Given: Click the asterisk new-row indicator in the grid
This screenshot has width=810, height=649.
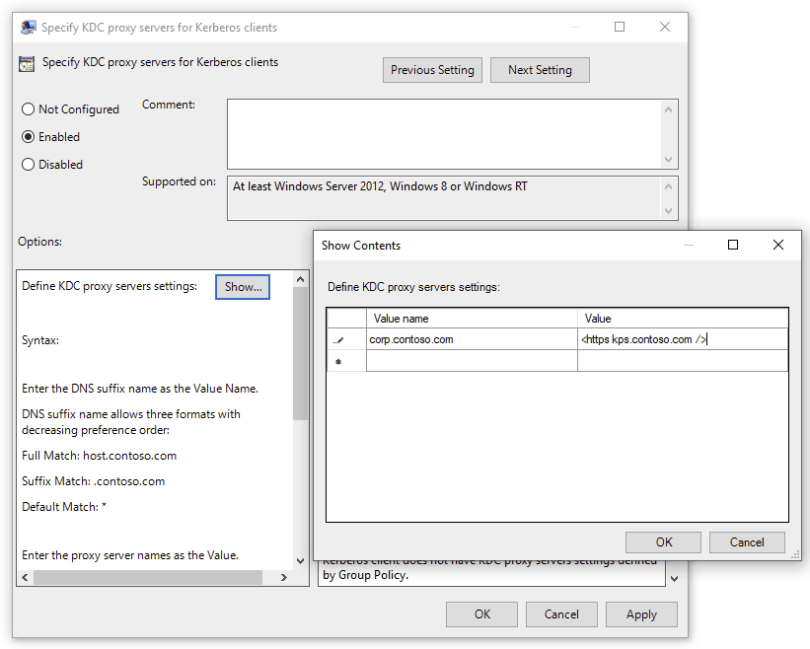Looking at the screenshot, I should (340, 360).
